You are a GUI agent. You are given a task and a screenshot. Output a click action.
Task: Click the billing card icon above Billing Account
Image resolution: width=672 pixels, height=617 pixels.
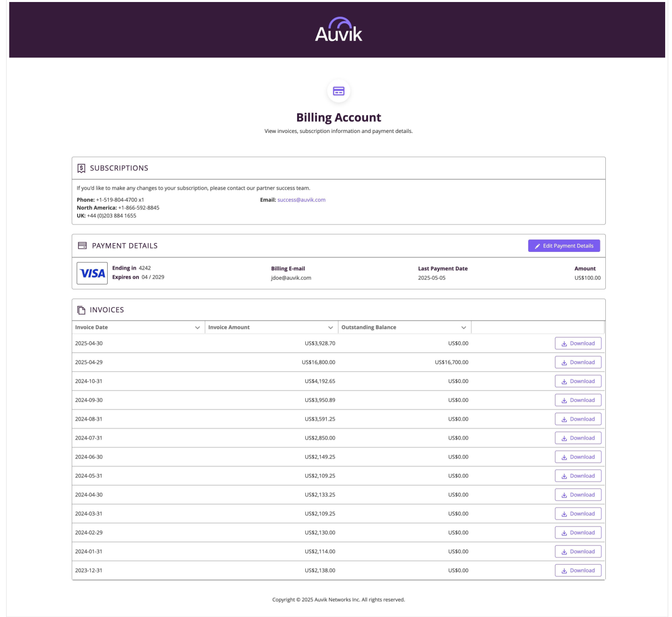click(338, 91)
